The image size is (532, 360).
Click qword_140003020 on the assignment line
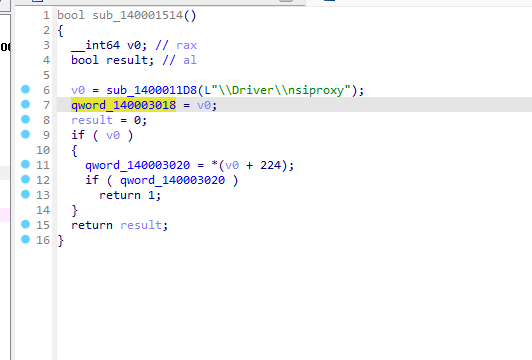coord(137,165)
